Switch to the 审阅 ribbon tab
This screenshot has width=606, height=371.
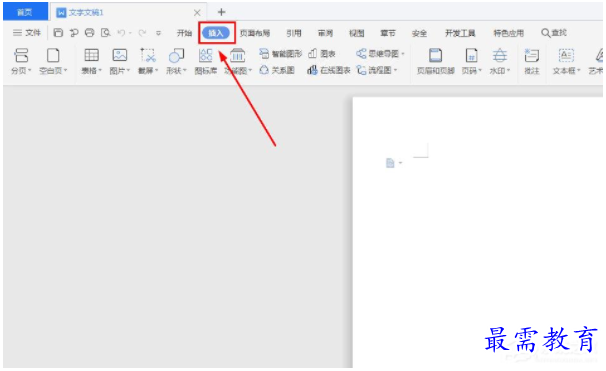tap(325, 33)
